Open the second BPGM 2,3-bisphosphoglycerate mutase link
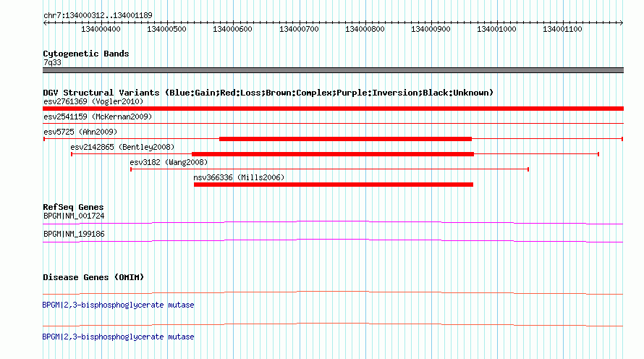 tap(118, 337)
